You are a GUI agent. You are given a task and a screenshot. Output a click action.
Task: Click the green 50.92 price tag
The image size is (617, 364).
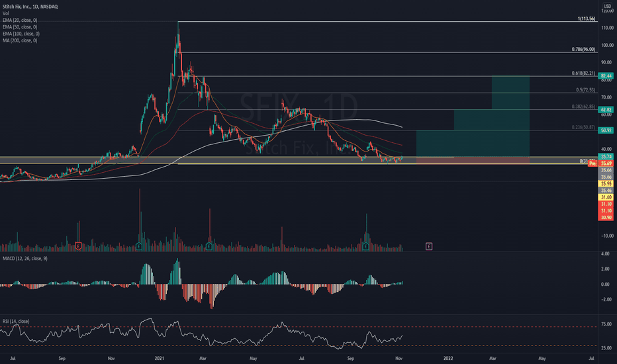(606, 130)
